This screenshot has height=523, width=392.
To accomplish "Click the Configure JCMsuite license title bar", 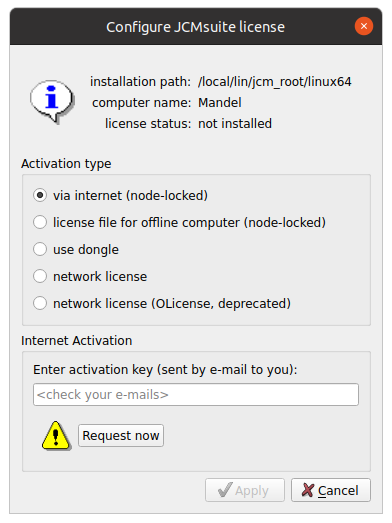I will (x=196, y=27).
